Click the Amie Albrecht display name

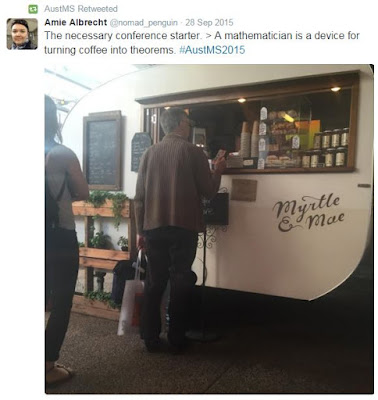point(76,22)
